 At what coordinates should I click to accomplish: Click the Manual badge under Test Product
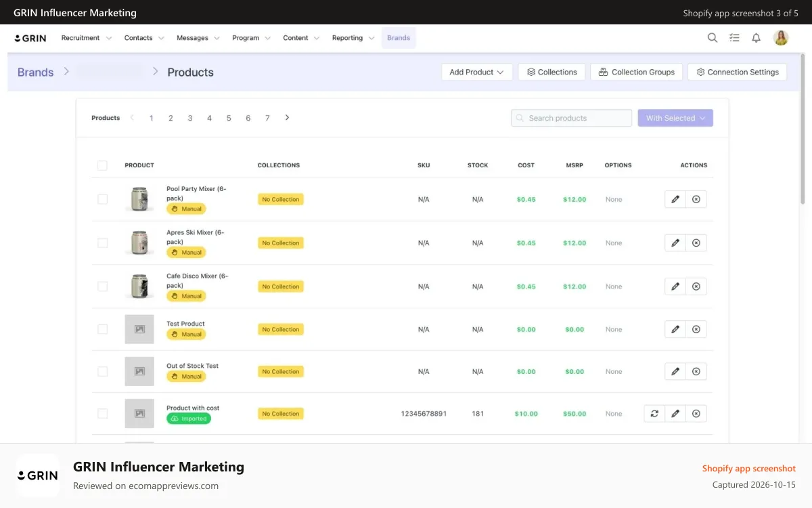click(186, 334)
